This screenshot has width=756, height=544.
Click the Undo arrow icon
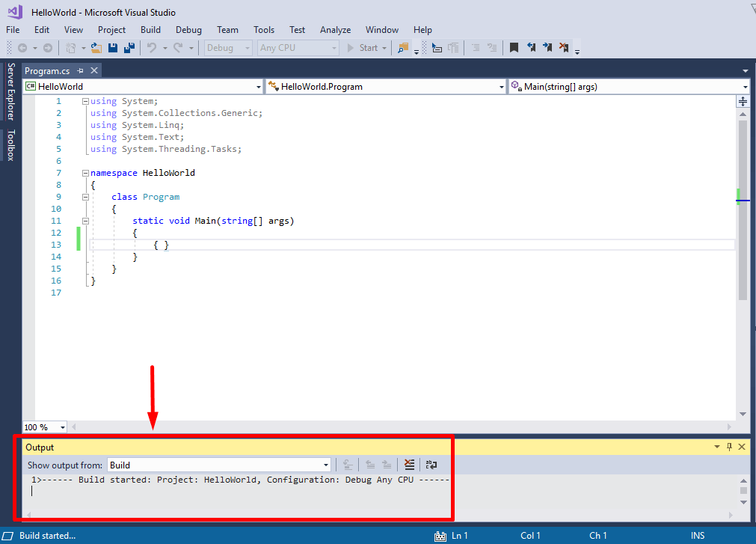(153, 47)
